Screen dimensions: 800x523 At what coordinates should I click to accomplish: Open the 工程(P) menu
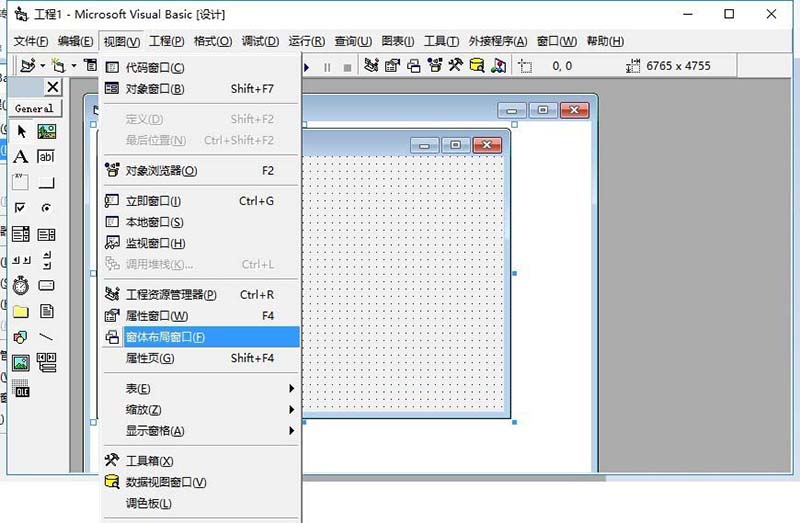(167, 41)
